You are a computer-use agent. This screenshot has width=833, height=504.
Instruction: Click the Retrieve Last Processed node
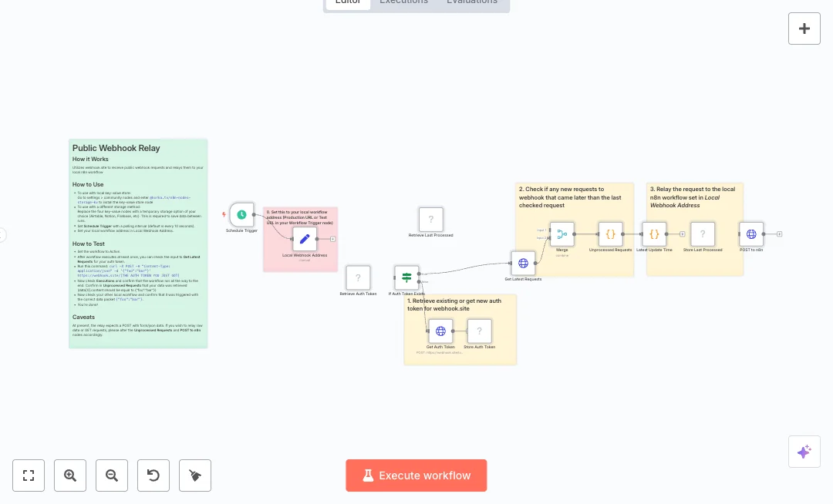(430, 219)
